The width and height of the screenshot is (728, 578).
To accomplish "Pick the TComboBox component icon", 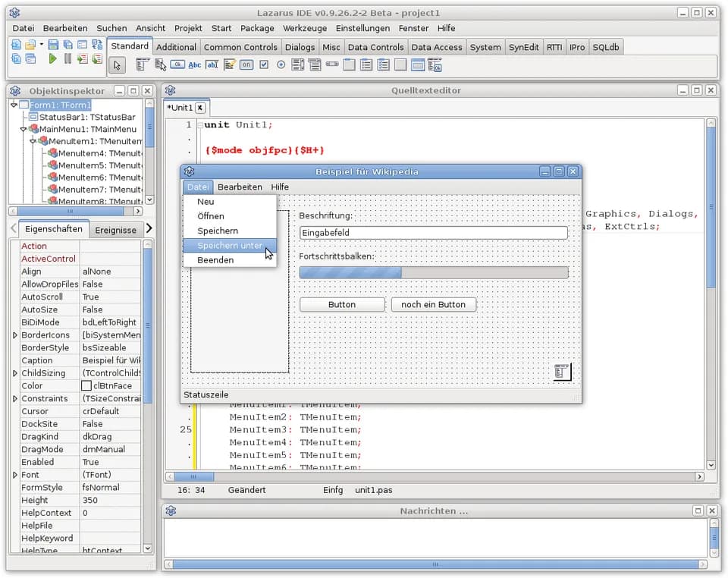I will [315, 64].
